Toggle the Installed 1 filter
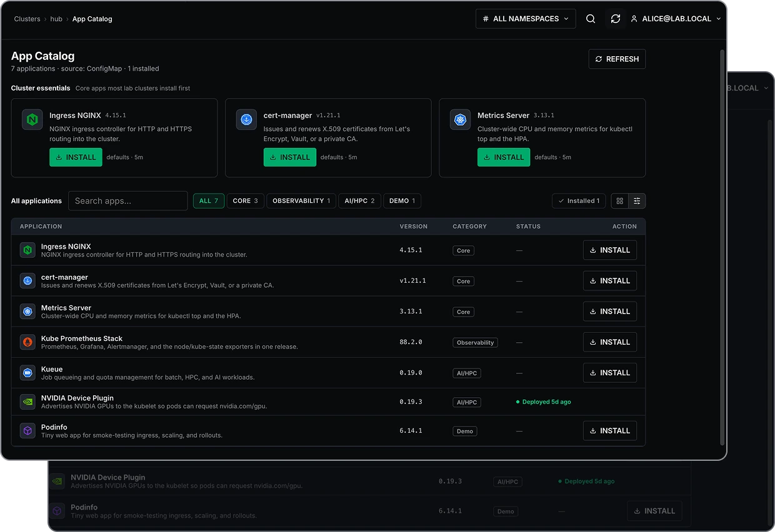The width and height of the screenshot is (775, 532). (x=578, y=200)
